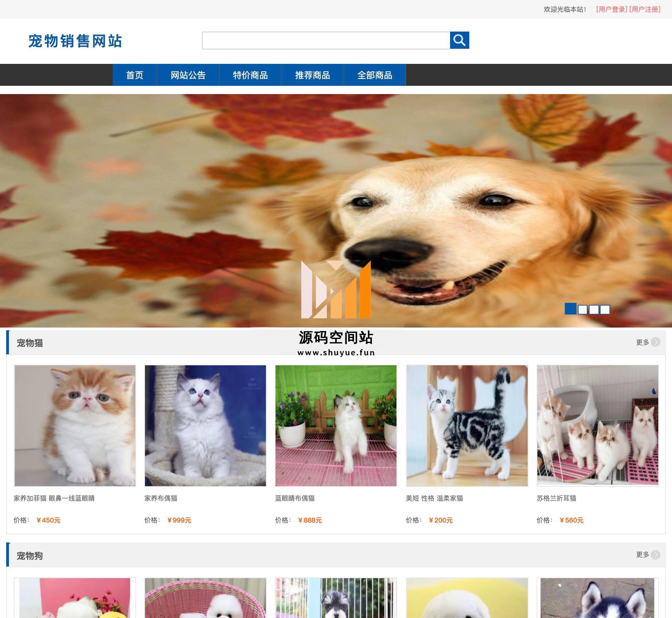Click the 美短 性格 温柔家猫 title
Image resolution: width=672 pixels, height=618 pixels.
(434, 498)
